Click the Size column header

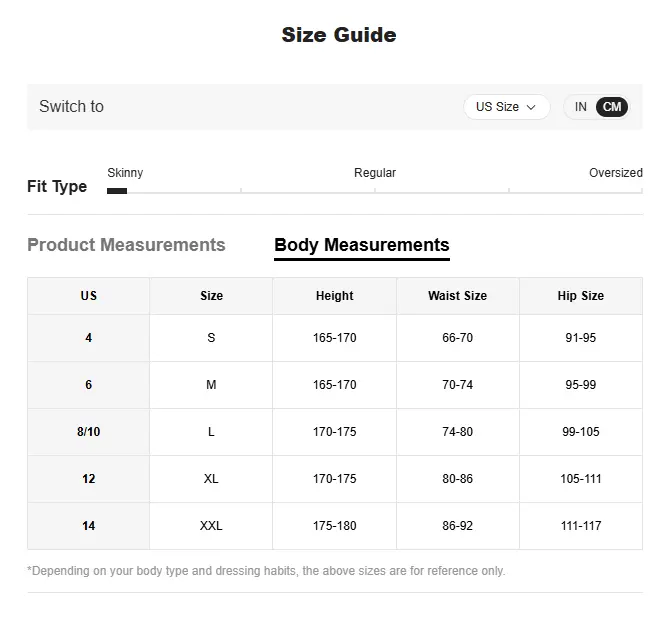click(x=211, y=296)
